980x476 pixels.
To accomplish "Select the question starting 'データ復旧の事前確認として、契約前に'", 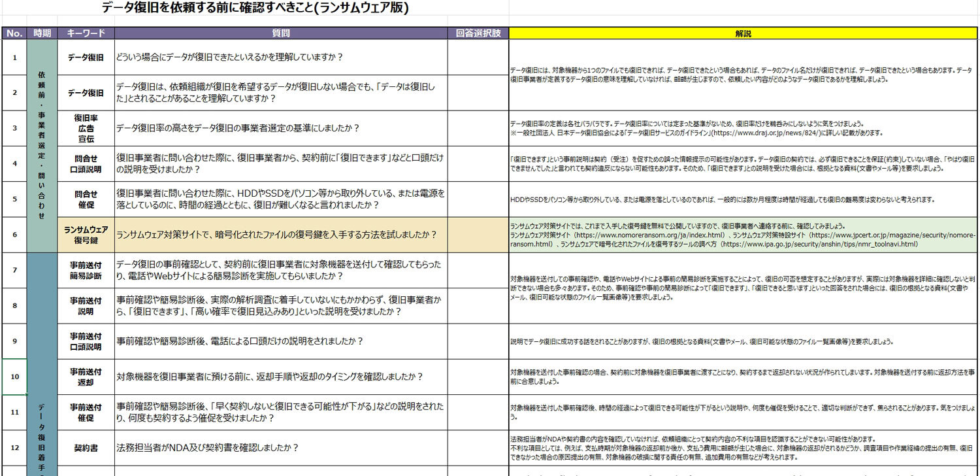I will (x=280, y=270).
